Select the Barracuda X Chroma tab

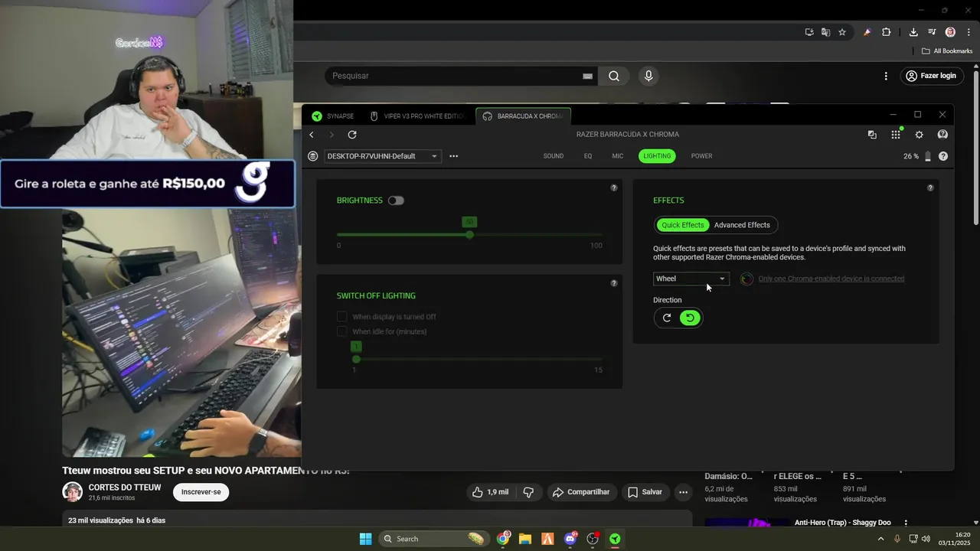pyautogui.click(x=524, y=116)
